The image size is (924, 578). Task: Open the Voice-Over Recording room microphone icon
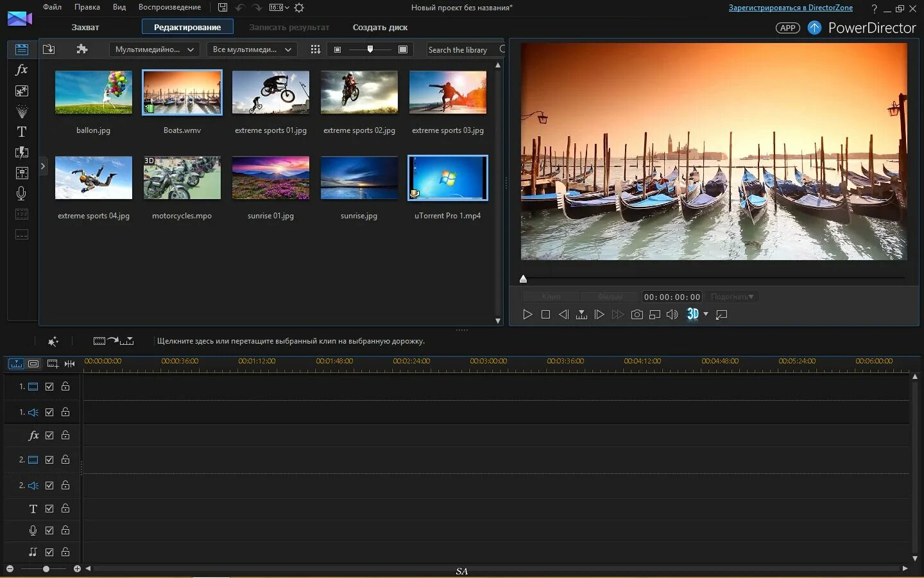[x=21, y=193]
